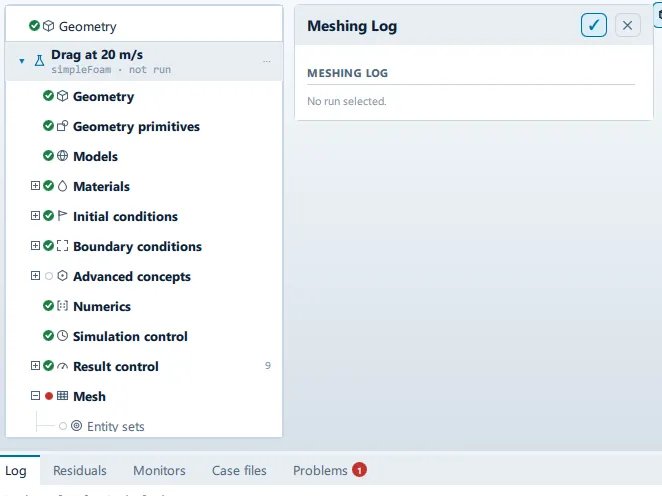Click the red status dot beside Mesh
662x496 pixels.
pyautogui.click(x=49, y=396)
